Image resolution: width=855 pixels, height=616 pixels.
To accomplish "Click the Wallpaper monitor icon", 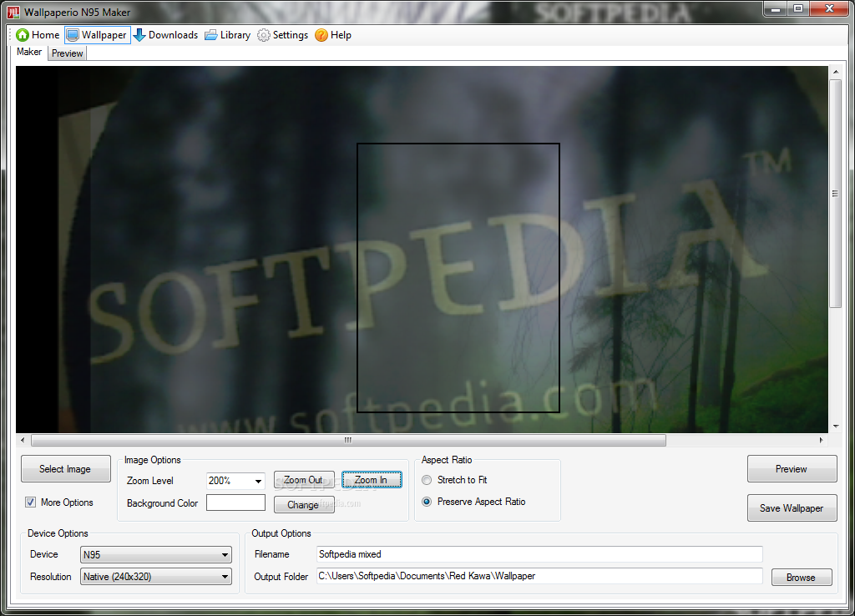I will pyautogui.click(x=73, y=35).
